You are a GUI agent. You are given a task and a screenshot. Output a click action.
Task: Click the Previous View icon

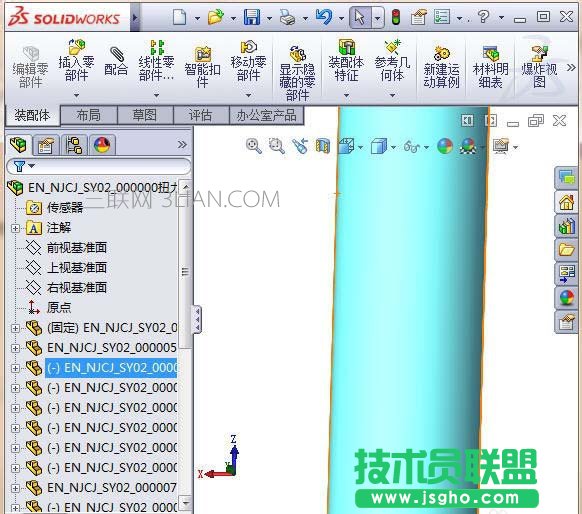pyautogui.click(x=300, y=146)
